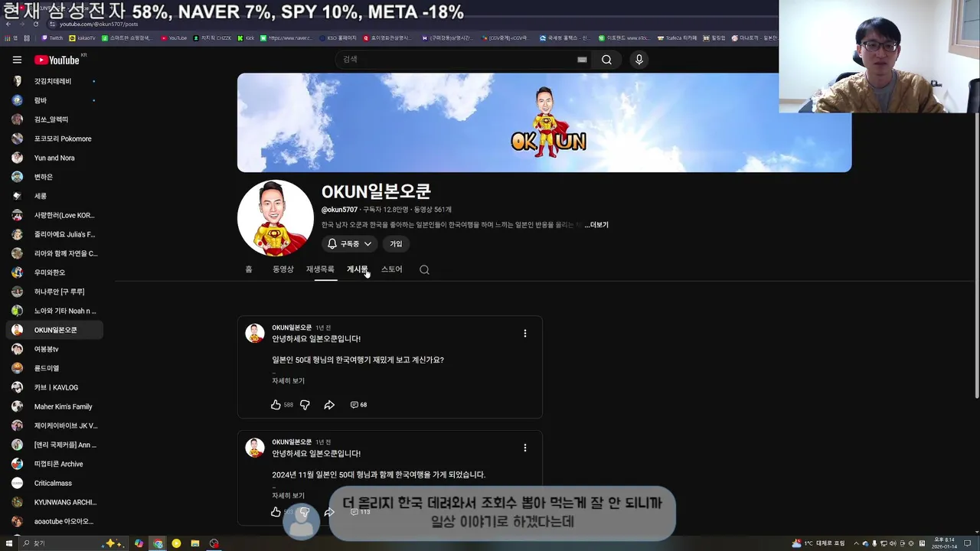Select the 게시물 tab
This screenshot has width=980, height=551.
click(x=358, y=269)
